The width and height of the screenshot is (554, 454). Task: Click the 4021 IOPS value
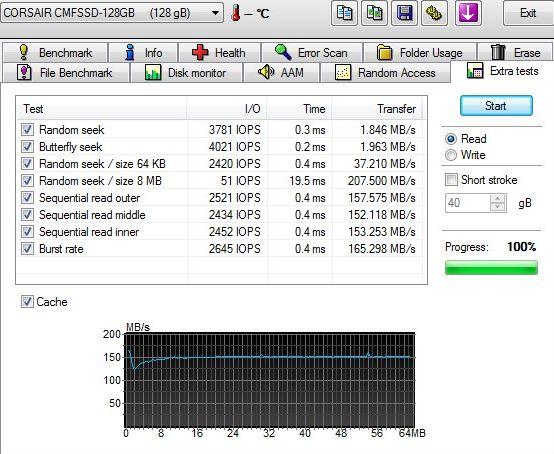[x=235, y=147]
